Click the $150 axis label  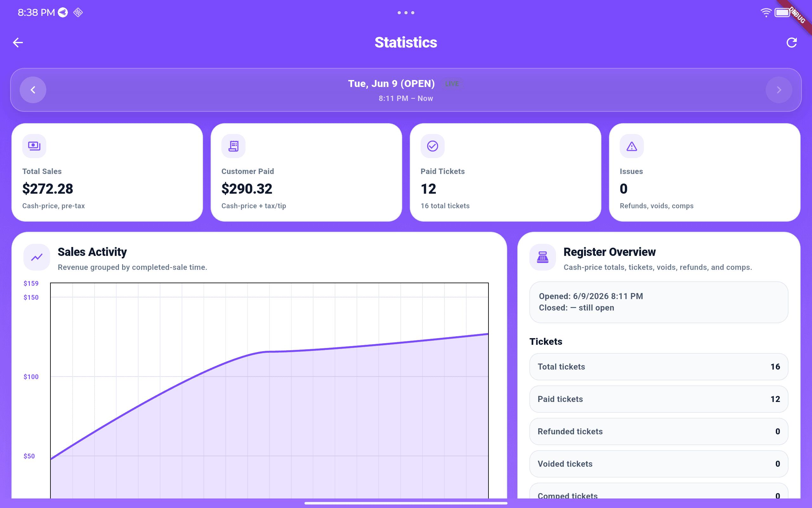click(x=31, y=297)
